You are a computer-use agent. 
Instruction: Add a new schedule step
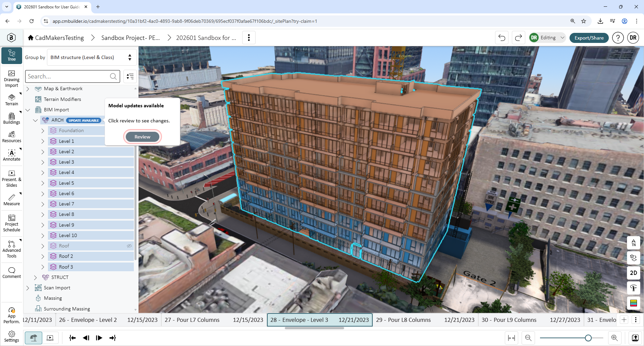(624, 320)
